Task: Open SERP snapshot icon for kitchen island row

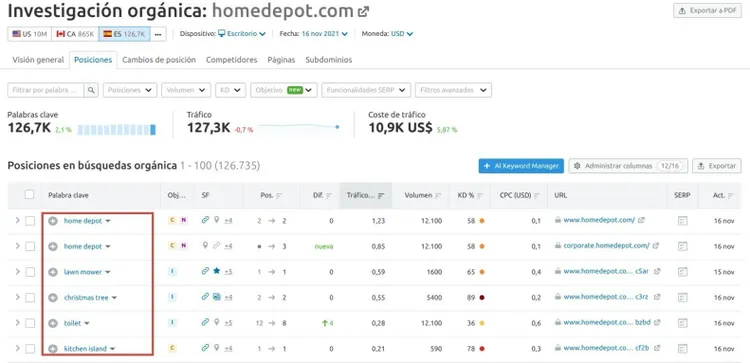Action: pyautogui.click(x=683, y=349)
